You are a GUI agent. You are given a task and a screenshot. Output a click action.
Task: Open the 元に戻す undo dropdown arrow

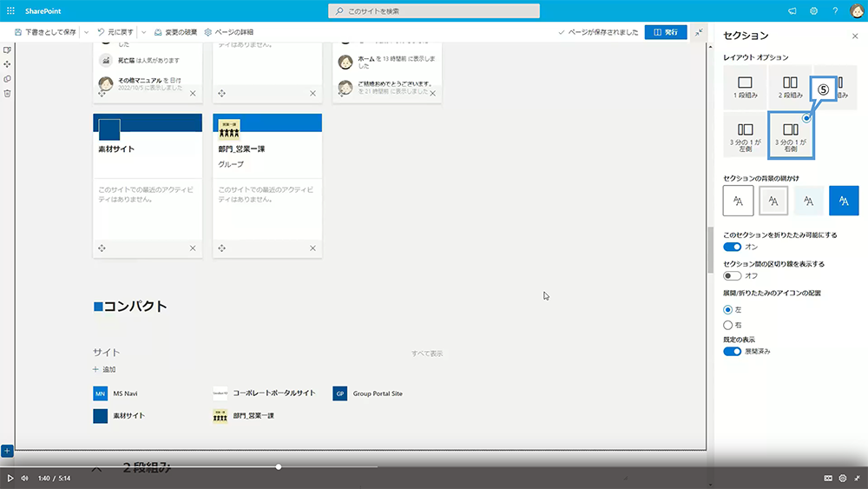(x=143, y=32)
